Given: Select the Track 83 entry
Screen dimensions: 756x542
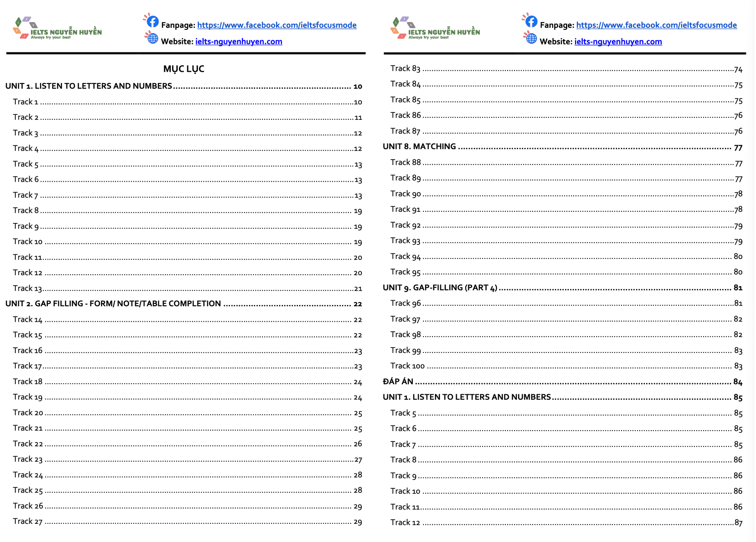Looking at the screenshot, I should pos(566,69).
